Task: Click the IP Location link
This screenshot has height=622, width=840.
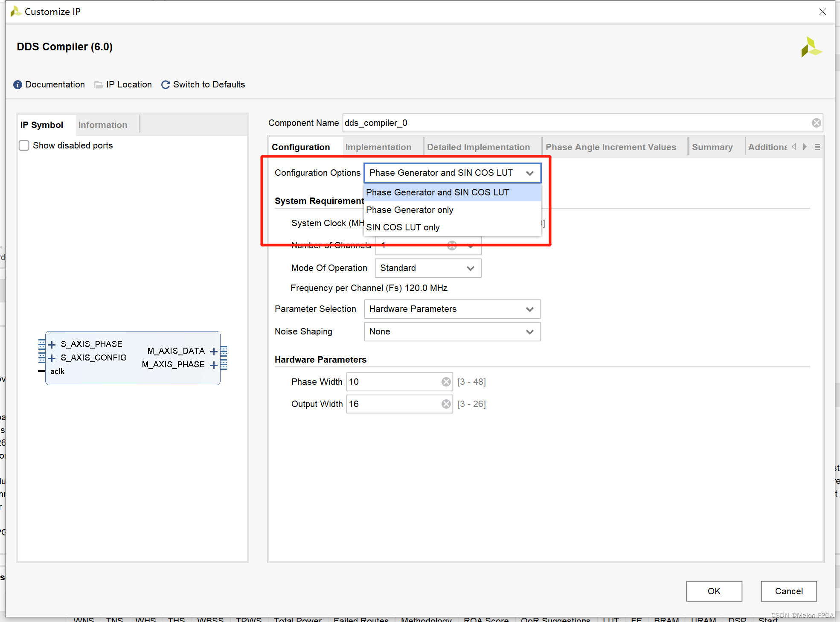Action: click(x=129, y=84)
